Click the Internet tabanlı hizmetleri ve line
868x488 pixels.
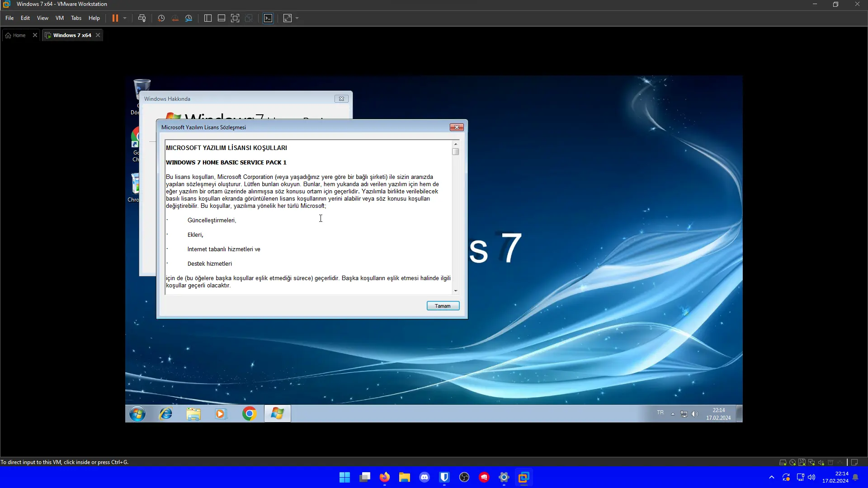pos(224,249)
